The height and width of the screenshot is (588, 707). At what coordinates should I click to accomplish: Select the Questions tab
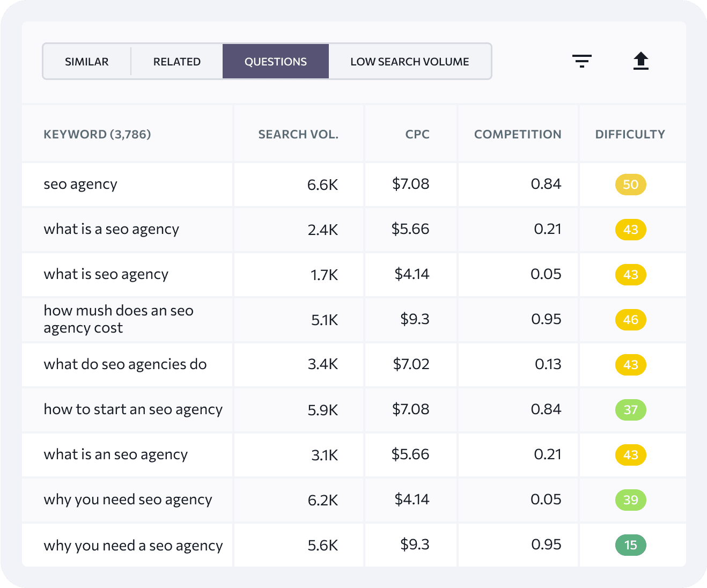point(276,62)
